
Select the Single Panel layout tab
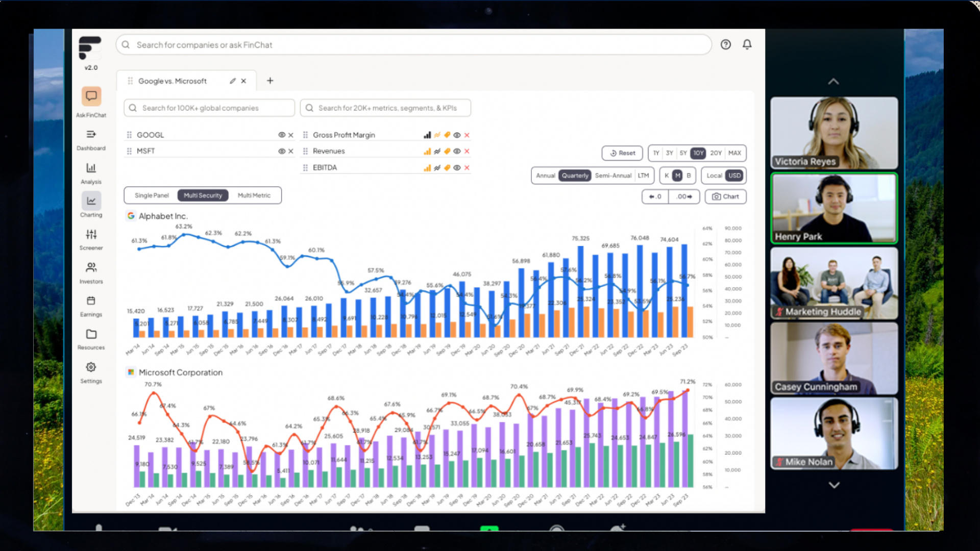click(x=152, y=195)
